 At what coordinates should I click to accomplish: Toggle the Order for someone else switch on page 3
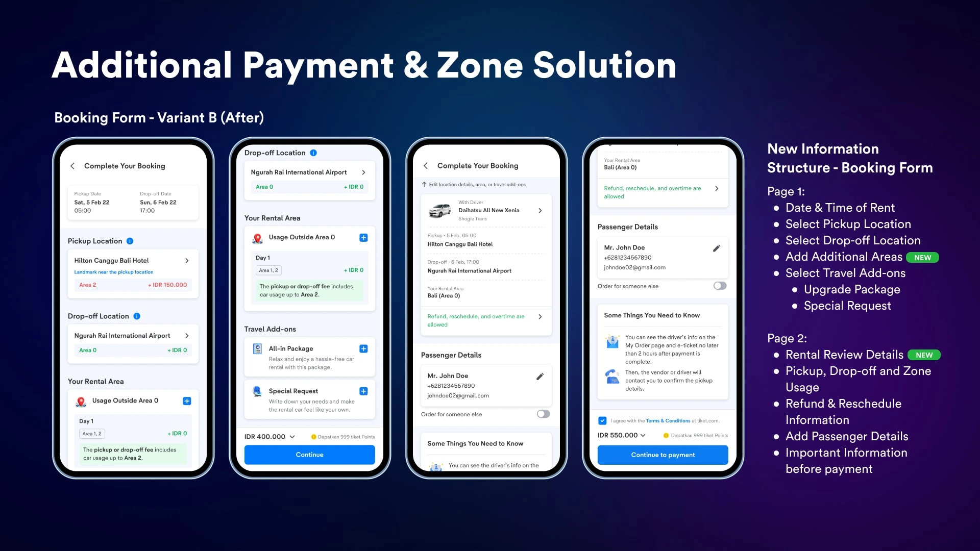tap(543, 414)
